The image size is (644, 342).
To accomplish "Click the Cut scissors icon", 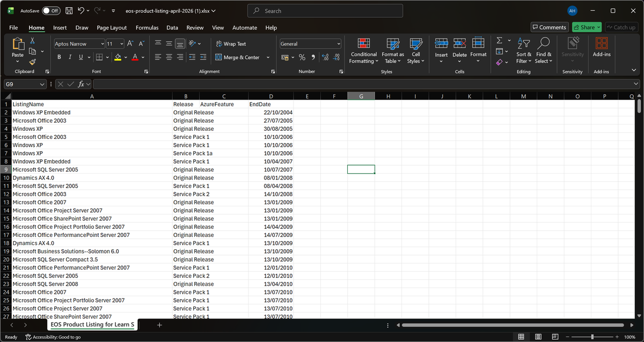I will point(32,41).
